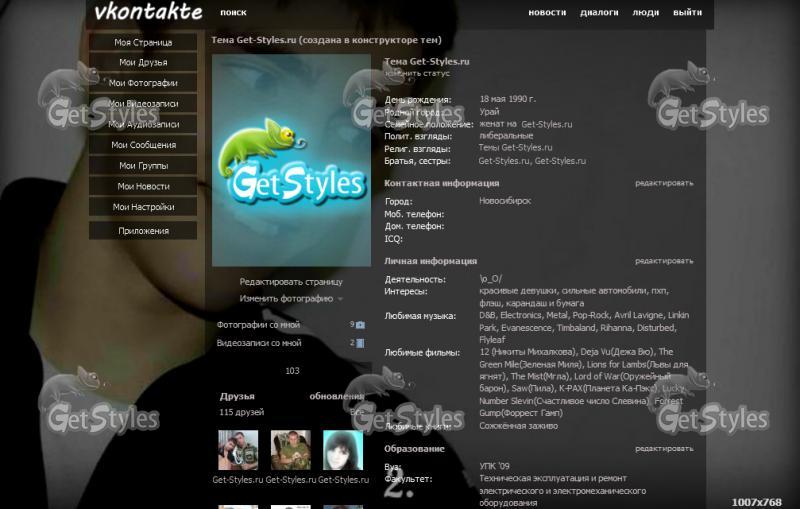Click the video icon beside 'Видеозаписи со мной'

pyautogui.click(x=360, y=343)
